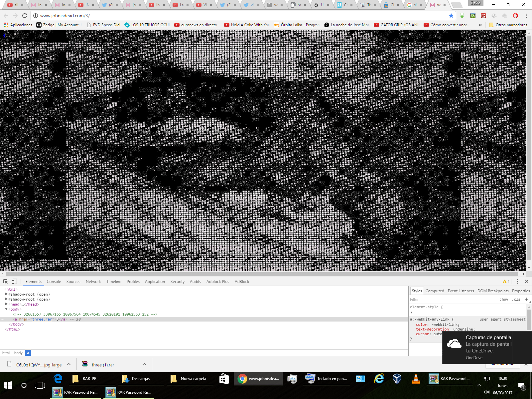Click the blue bookmark star icon
The image size is (532, 399).
pyautogui.click(x=451, y=16)
